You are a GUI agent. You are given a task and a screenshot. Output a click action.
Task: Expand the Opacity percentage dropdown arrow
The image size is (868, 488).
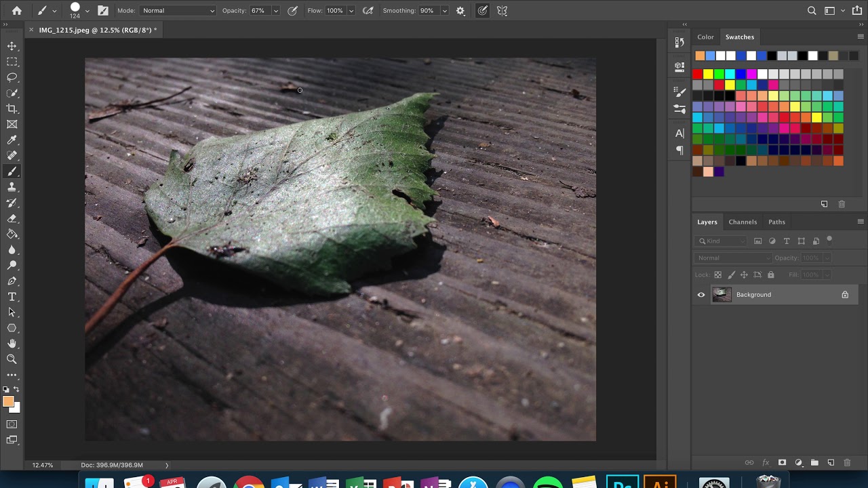click(x=275, y=11)
